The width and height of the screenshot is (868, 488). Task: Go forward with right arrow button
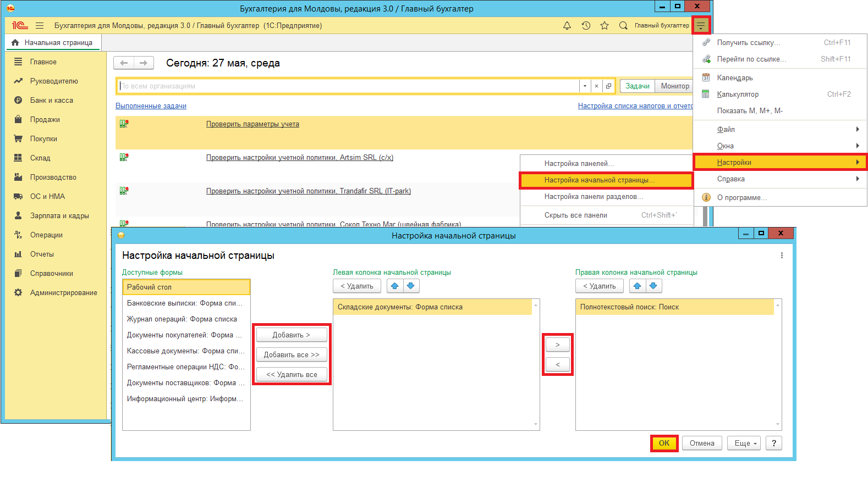[x=144, y=63]
